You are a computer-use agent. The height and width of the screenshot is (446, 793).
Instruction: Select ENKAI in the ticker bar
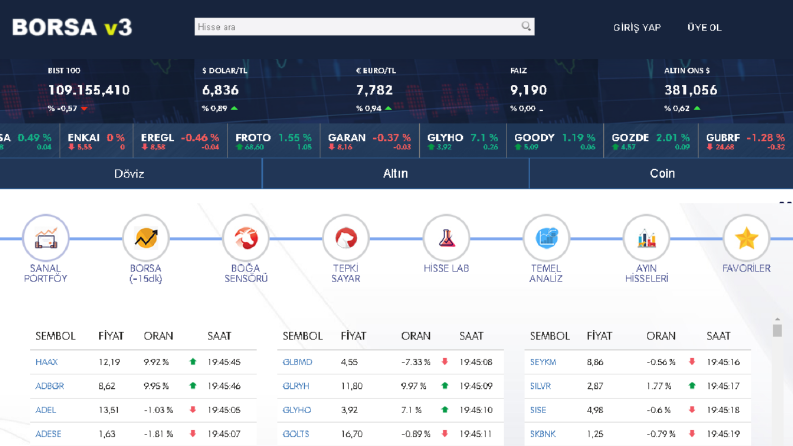[96, 141]
